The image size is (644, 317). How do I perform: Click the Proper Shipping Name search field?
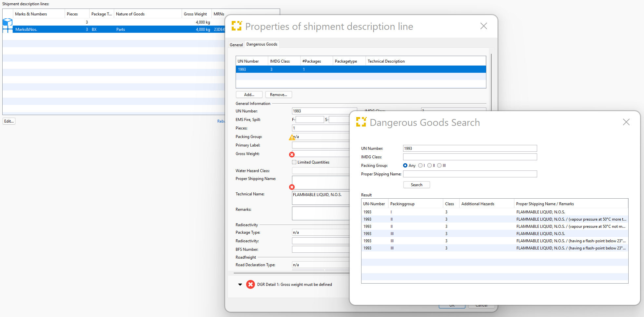470,174
